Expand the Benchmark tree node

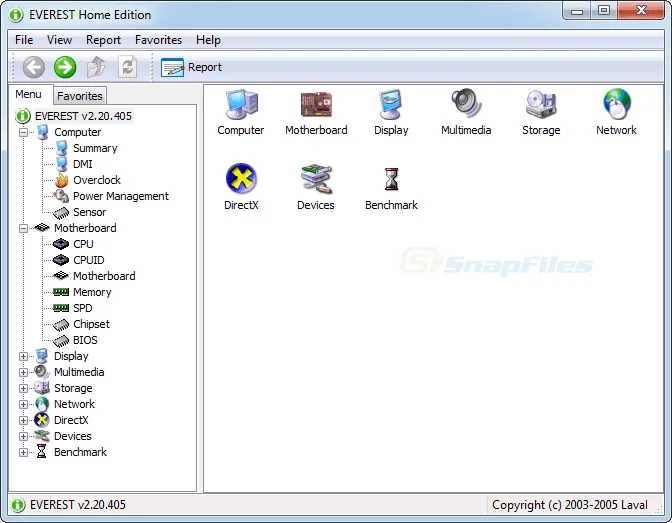click(24, 452)
